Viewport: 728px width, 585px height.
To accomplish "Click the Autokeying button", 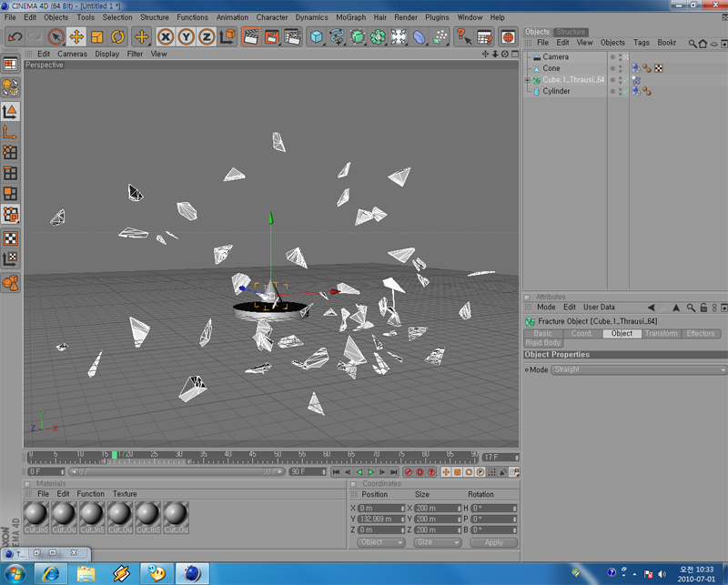I will [420, 472].
